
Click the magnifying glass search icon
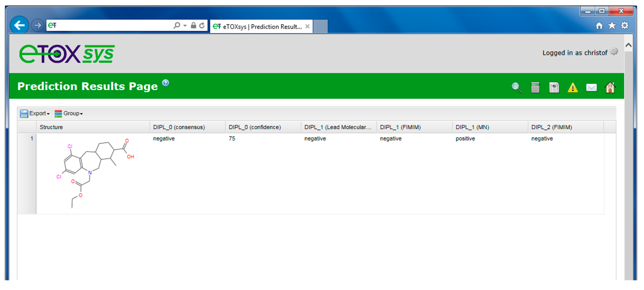click(517, 88)
